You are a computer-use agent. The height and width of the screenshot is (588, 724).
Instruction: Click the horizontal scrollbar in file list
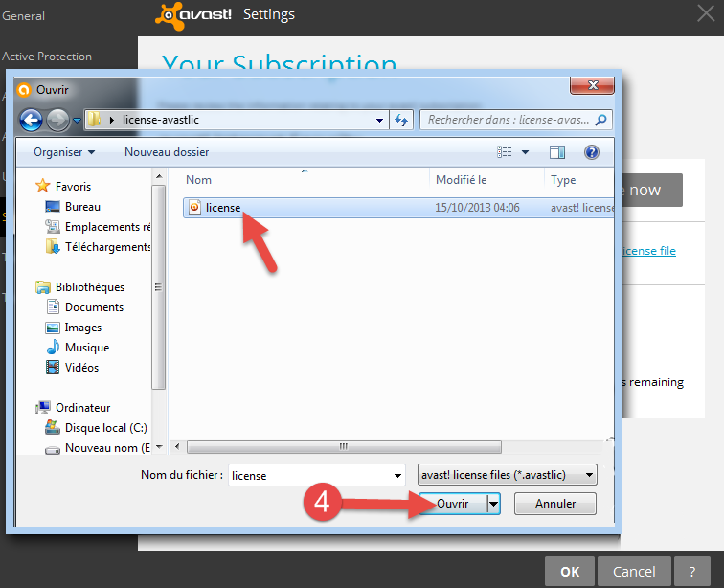point(343,447)
